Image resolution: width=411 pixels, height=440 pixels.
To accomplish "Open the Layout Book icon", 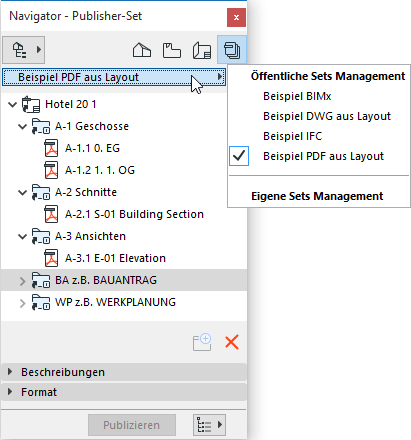I will pyautogui.click(x=202, y=50).
